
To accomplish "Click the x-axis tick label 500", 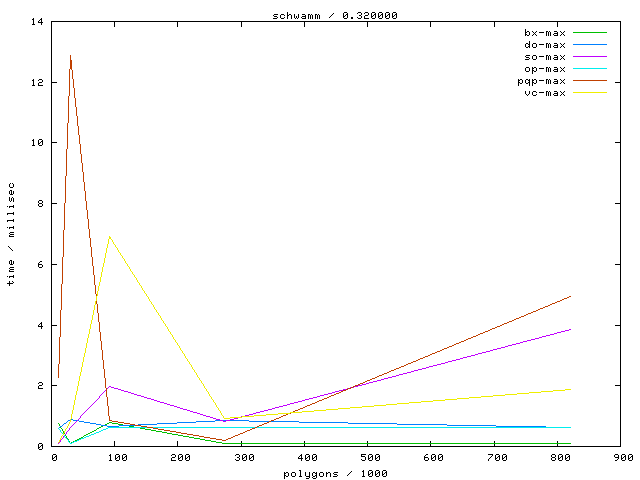I will (x=368, y=458).
